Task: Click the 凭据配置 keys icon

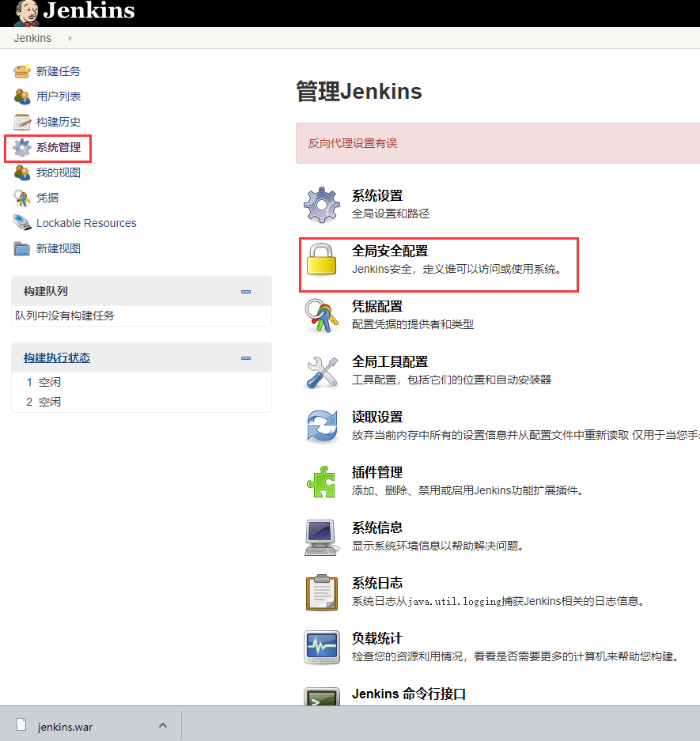Action: pyautogui.click(x=321, y=316)
